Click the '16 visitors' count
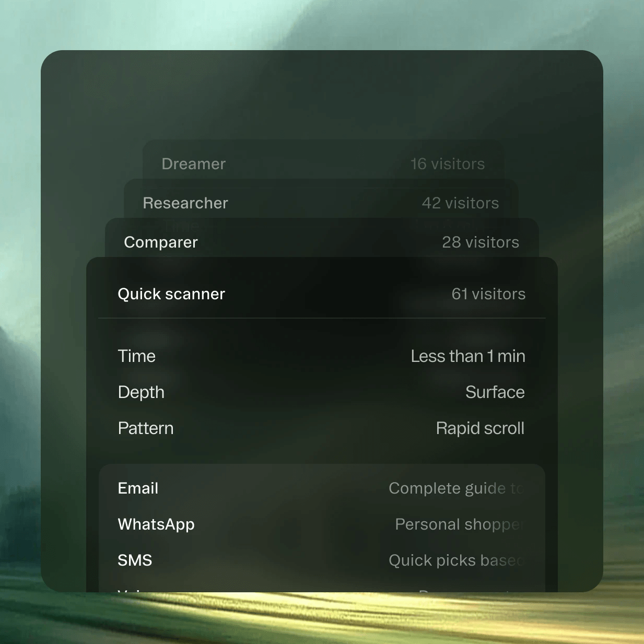The width and height of the screenshot is (644, 644). (448, 164)
